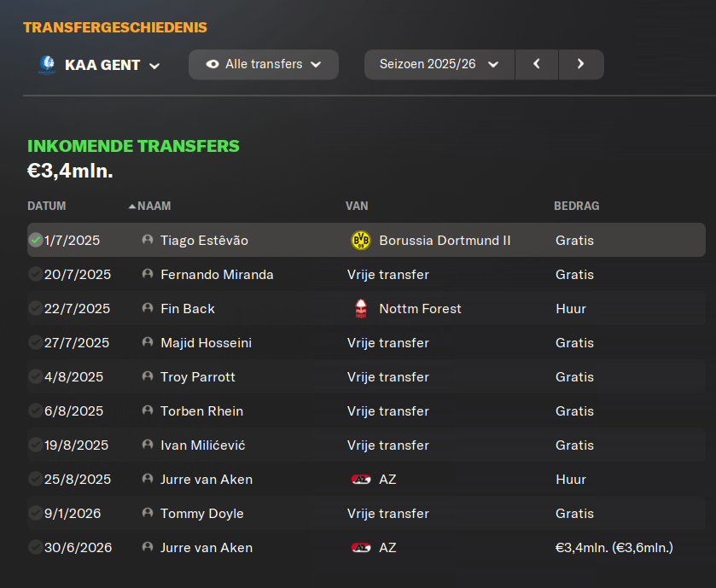Open Majid Hosseini's player profile
This screenshot has height=588, width=716.
click(x=206, y=343)
